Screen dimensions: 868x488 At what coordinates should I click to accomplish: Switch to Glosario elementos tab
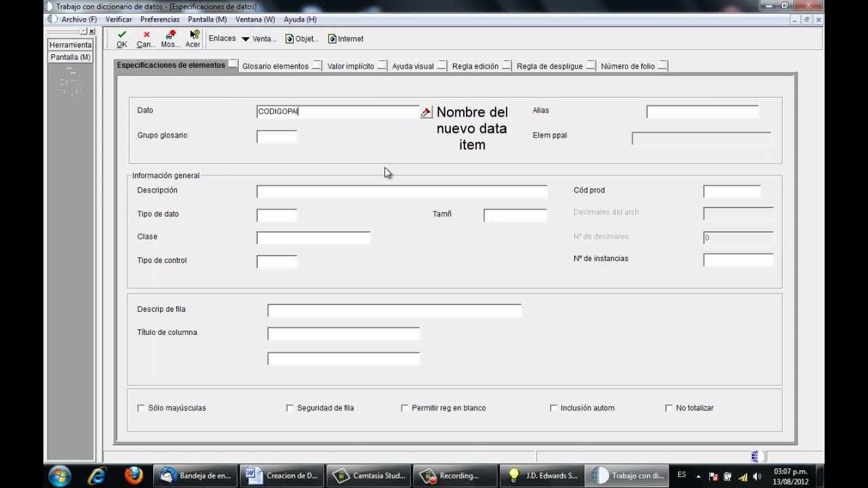click(x=275, y=66)
